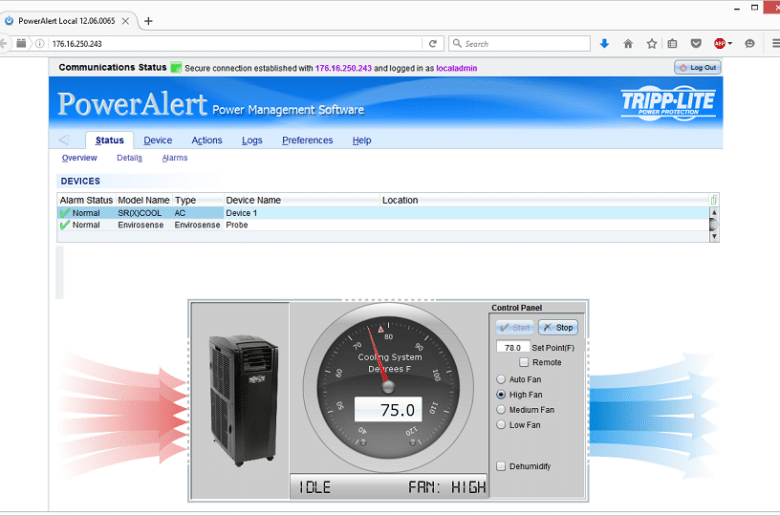Click the Log Out button
The height and width of the screenshot is (516, 780).
pyautogui.click(x=697, y=67)
